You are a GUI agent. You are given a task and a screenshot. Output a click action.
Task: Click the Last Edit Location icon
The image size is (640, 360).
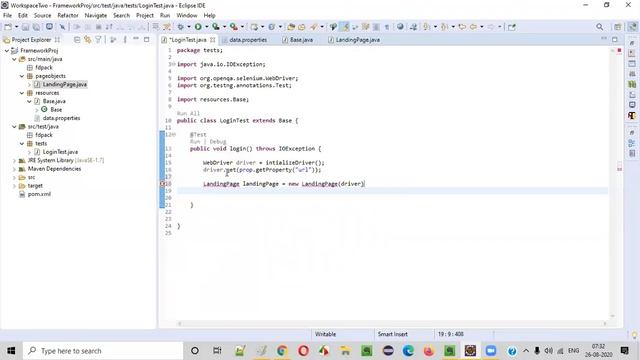coord(462,27)
